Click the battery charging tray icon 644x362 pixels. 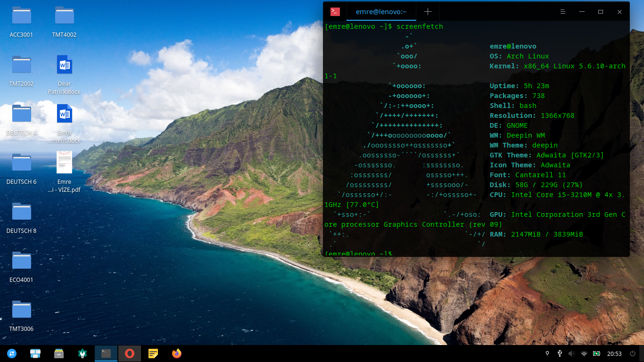pos(596,354)
